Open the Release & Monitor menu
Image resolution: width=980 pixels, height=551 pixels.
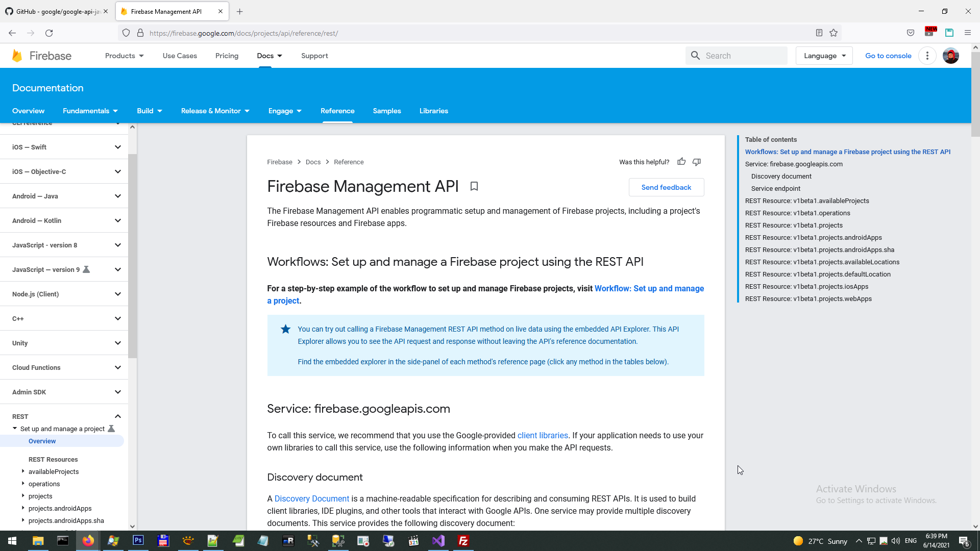click(215, 111)
